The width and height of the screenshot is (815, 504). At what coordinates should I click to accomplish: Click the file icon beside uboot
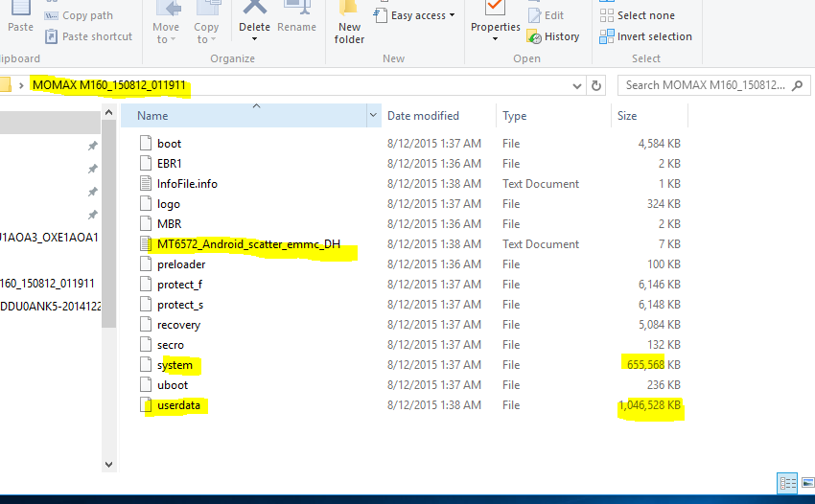coord(146,384)
